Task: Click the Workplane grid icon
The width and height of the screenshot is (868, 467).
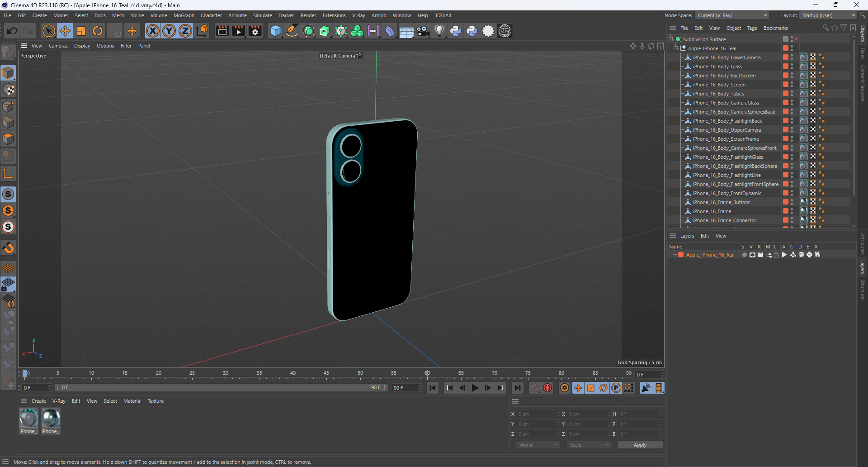Action: coord(8,268)
